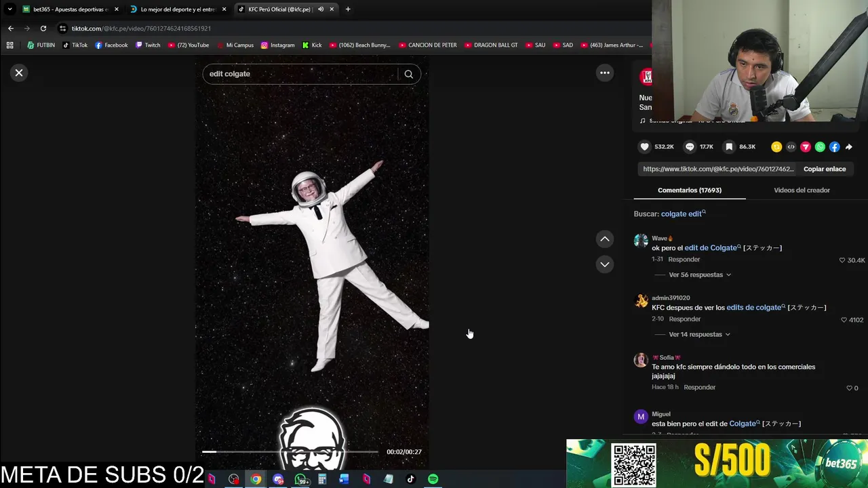Switch to the 'Comentarios (17693)' tab
The image size is (868, 488).
pyautogui.click(x=690, y=190)
